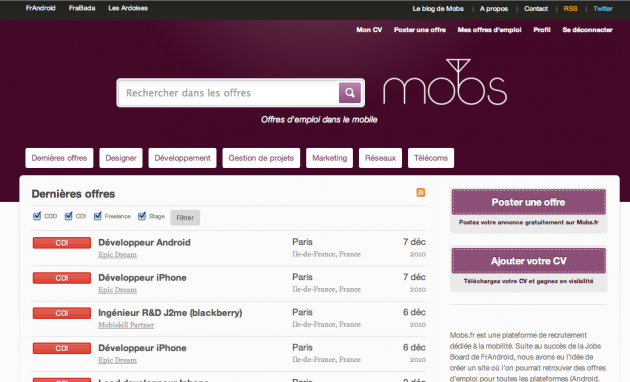Open the Gestion de projets tab
The width and height of the screenshot is (630, 382).
tap(261, 158)
